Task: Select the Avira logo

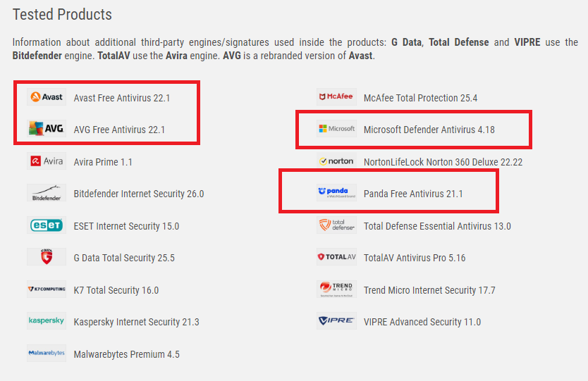Action: point(47,161)
